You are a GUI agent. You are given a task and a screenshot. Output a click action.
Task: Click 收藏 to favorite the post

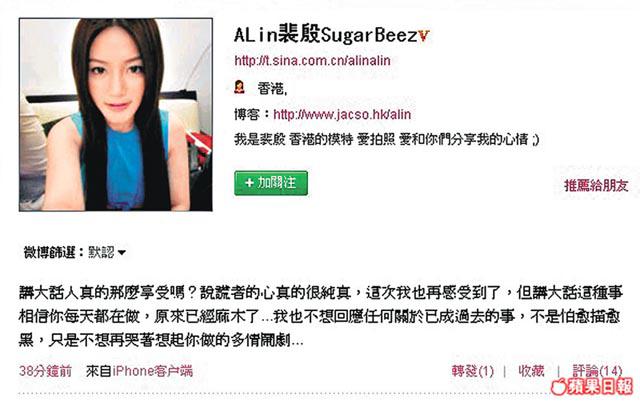click(531, 371)
